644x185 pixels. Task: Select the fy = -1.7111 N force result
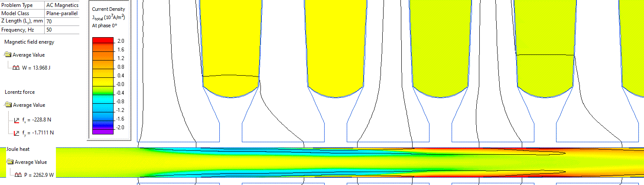click(41, 133)
